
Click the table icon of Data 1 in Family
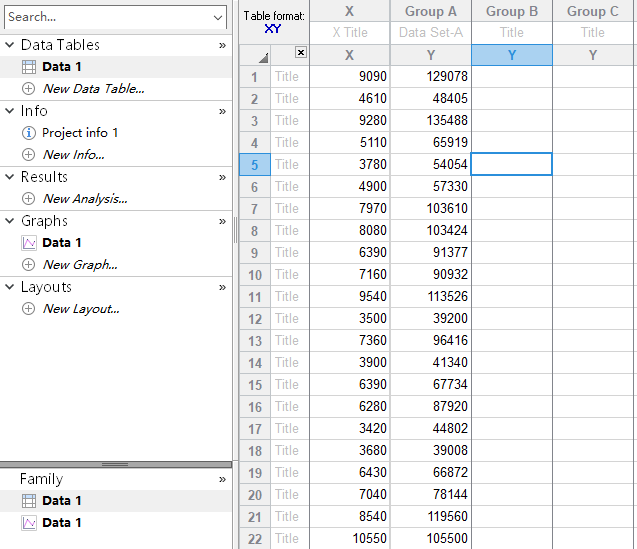click(x=28, y=501)
